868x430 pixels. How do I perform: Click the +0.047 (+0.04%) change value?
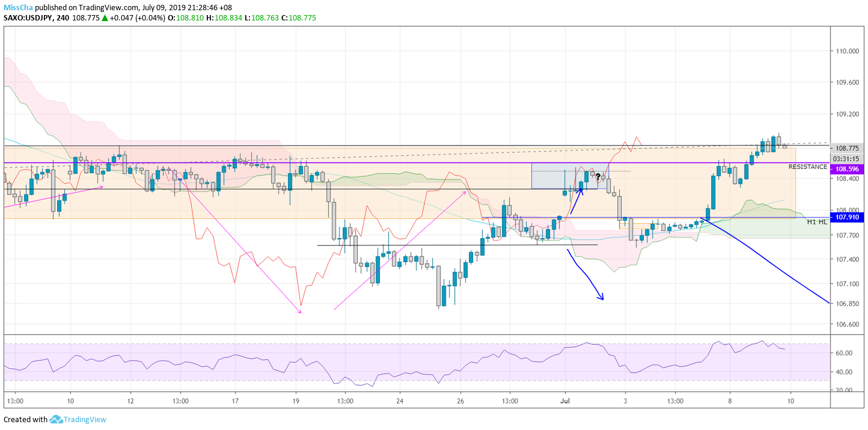click(x=137, y=18)
